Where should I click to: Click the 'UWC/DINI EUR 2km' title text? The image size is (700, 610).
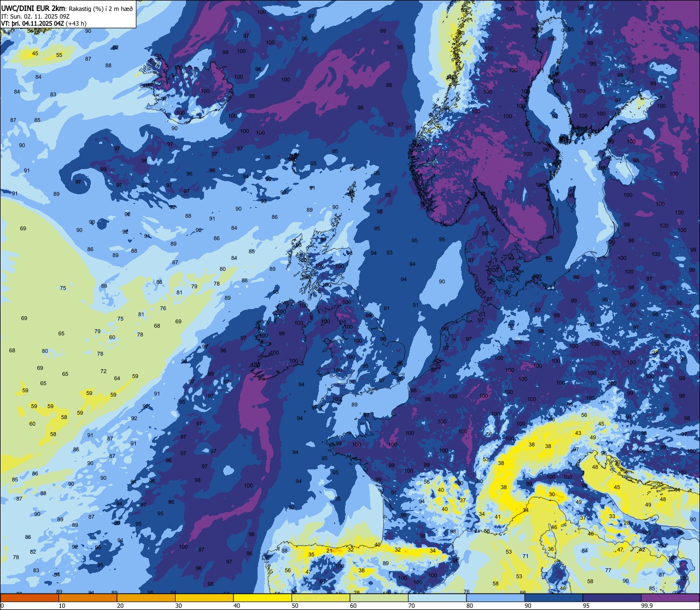tap(33, 7)
